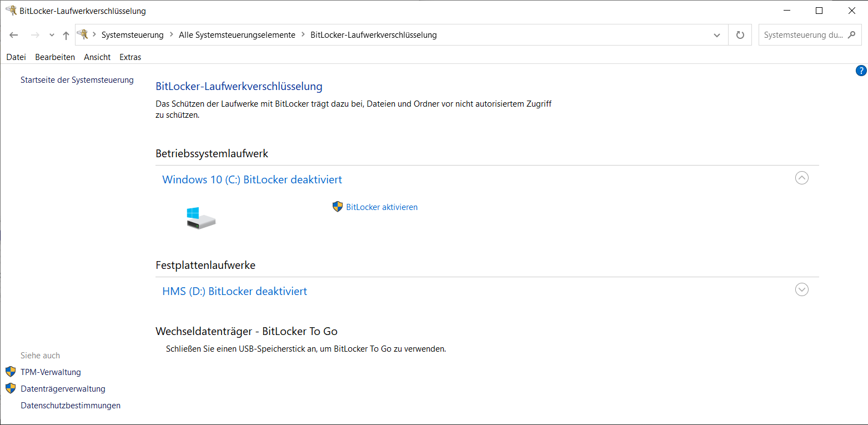Click the BitLocker title bar icon
868x425 pixels.
point(11,11)
